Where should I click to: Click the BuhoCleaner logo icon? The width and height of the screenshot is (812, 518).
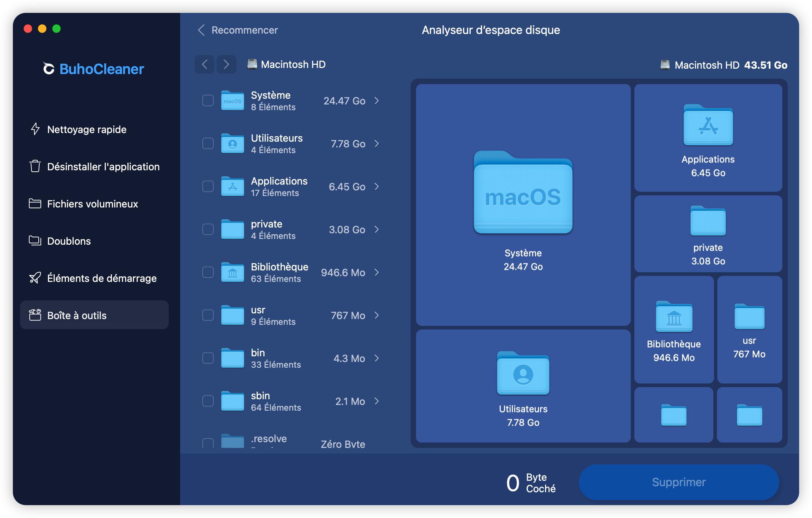pyautogui.click(x=49, y=69)
